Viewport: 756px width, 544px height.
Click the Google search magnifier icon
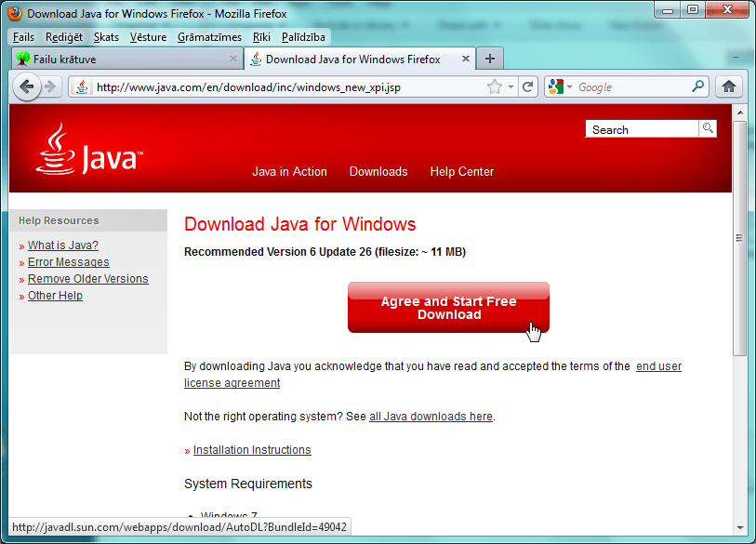697,86
